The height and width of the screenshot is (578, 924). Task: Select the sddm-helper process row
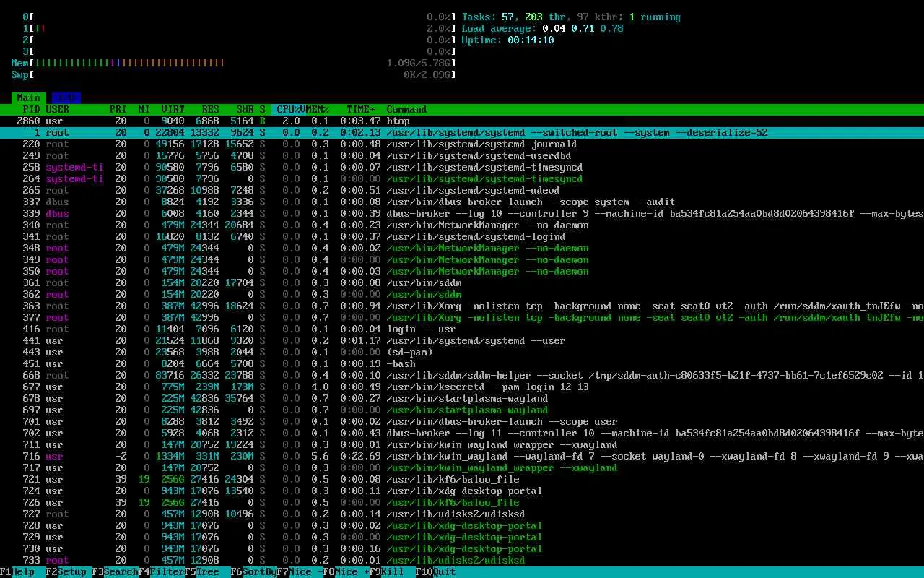(462, 375)
